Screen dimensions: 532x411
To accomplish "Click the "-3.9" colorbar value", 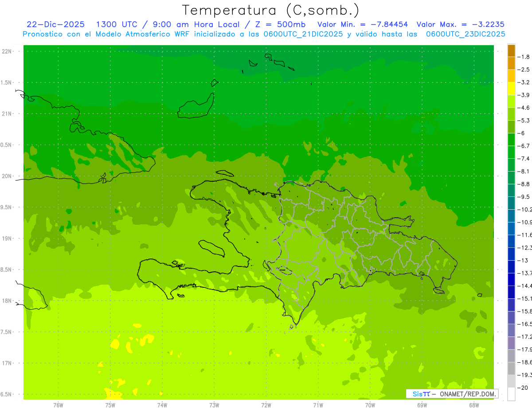I will click(524, 95).
